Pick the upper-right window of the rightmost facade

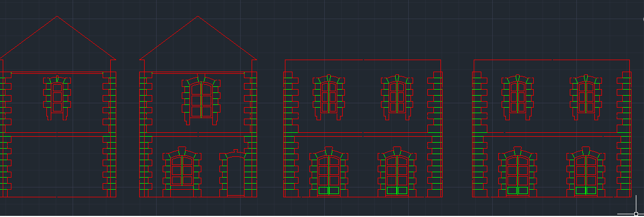[586, 97]
